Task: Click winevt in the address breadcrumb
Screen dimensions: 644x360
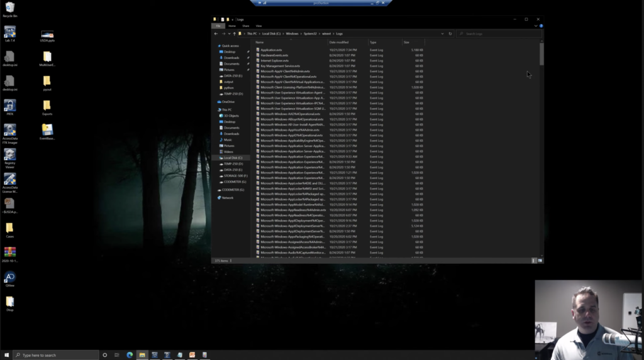Action: pos(326,34)
